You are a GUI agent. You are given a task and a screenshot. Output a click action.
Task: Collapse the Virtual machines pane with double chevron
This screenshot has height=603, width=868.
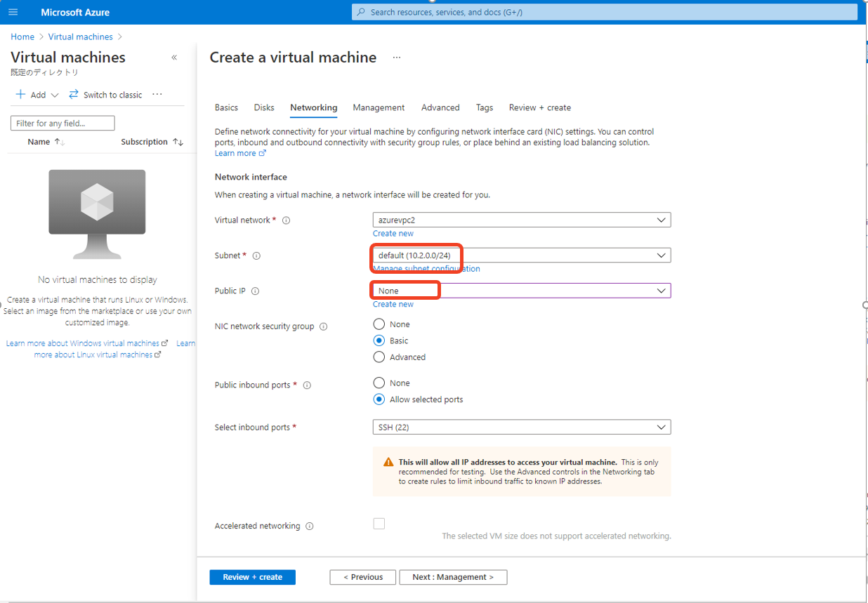pyautogui.click(x=174, y=58)
